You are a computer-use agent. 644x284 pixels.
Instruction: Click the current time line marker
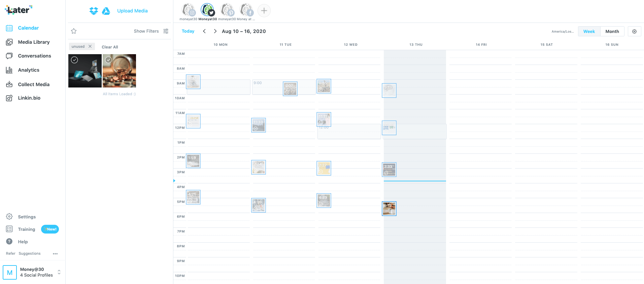415,181
